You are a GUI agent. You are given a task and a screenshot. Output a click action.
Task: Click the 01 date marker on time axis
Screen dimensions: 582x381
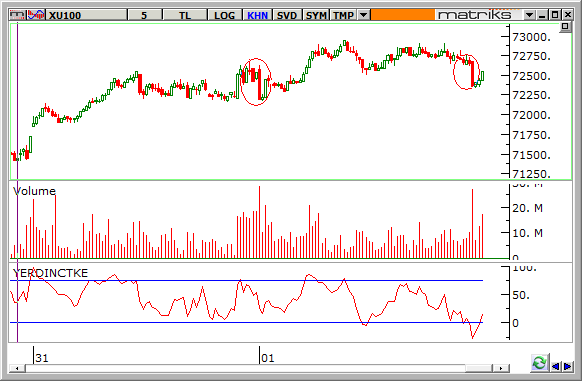[268, 358]
